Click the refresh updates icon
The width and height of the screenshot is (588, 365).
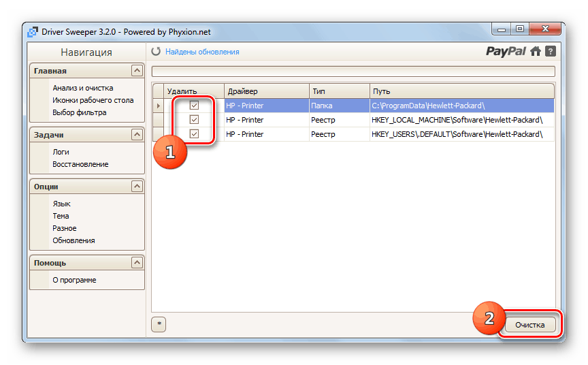[156, 52]
